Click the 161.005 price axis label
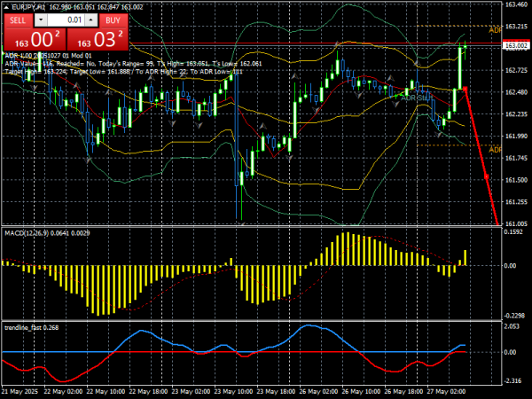532x399 pixels. [516, 224]
